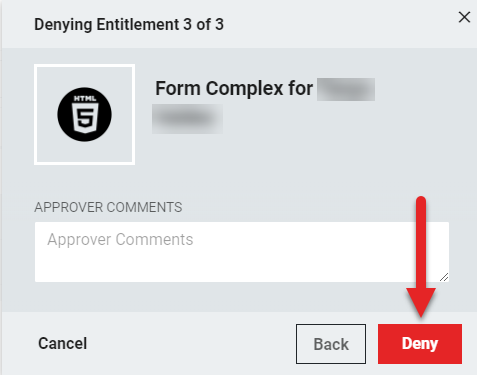Click the APPROVER COMMENTS field label

(108, 207)
